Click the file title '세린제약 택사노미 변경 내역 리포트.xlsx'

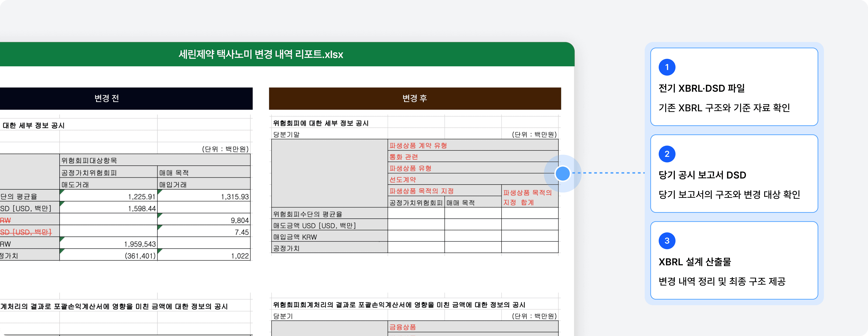click(x=261, y=54)
